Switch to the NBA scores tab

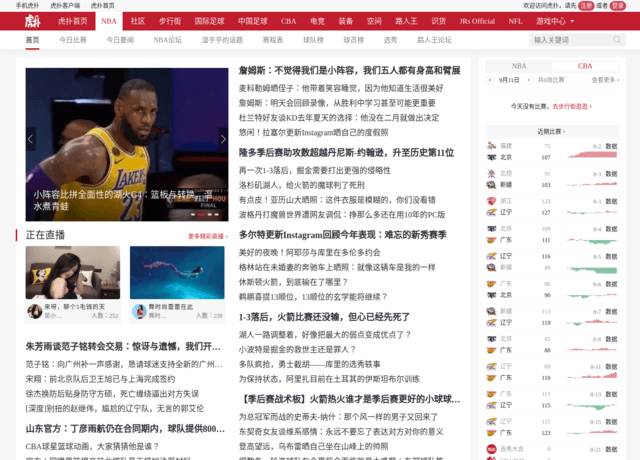(x=519, y=66)
